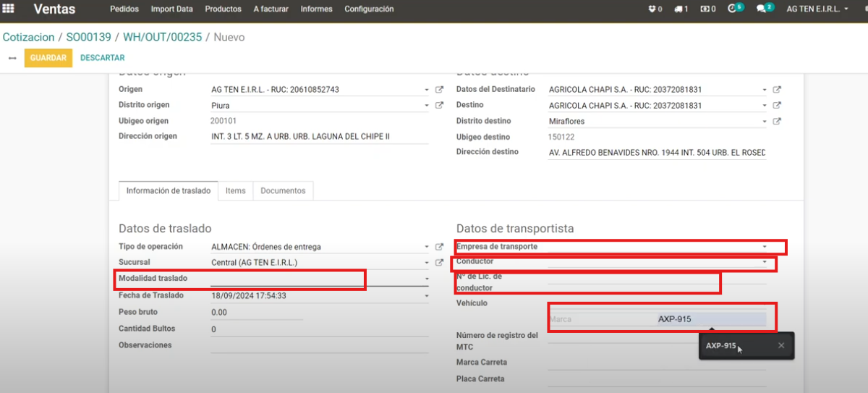This screenshot has width=868, height=393.
Task: Click the Observaciones input field
Action: (320, 346)
